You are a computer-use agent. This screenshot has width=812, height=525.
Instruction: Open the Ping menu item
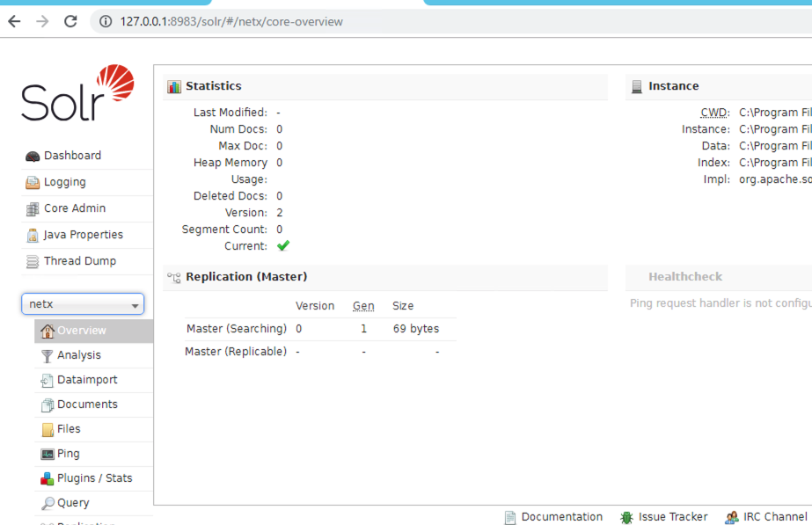point(68,454)
